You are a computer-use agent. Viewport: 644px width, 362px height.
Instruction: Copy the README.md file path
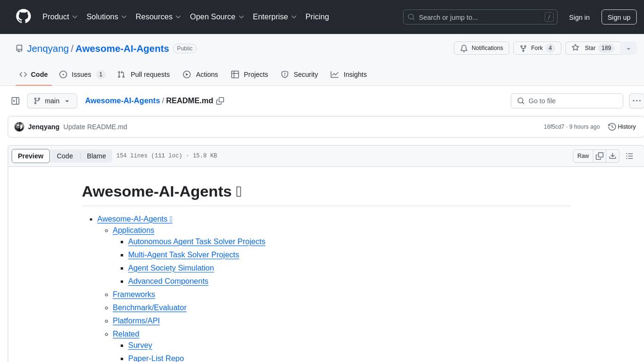pyautogui.click(x=220, y=101)
